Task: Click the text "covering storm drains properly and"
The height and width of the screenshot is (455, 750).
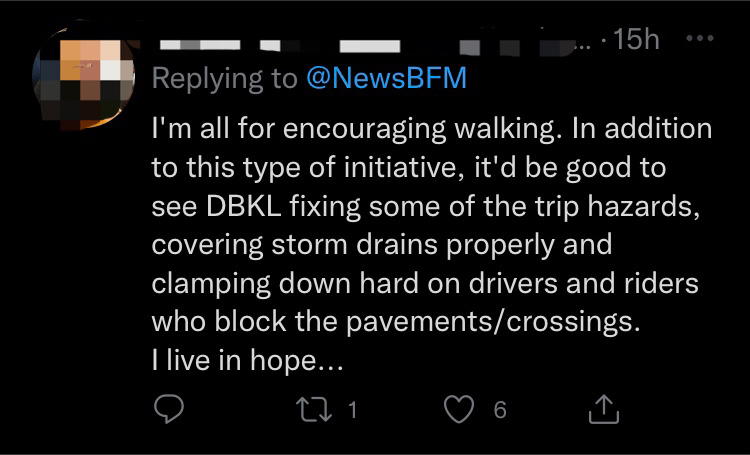Action: [382, 245]
